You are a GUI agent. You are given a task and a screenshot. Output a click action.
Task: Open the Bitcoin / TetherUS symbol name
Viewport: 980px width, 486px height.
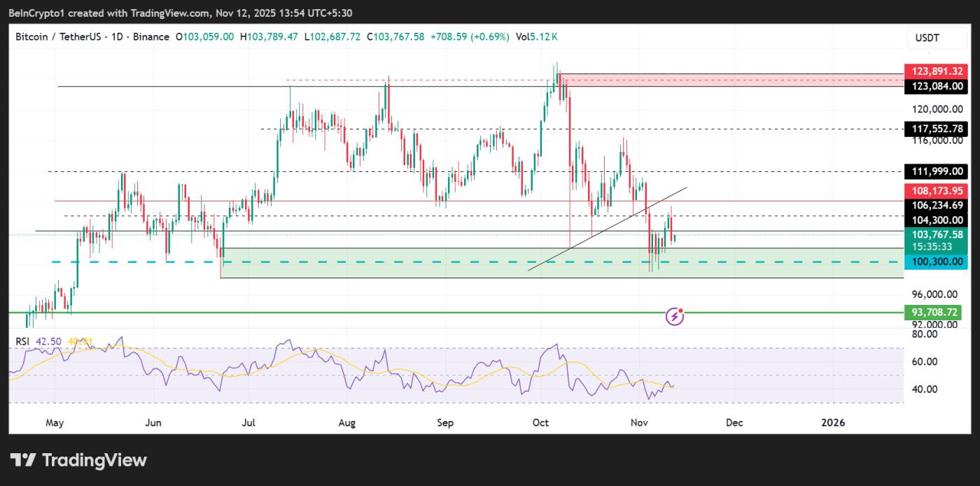click(x=59, y=36)
